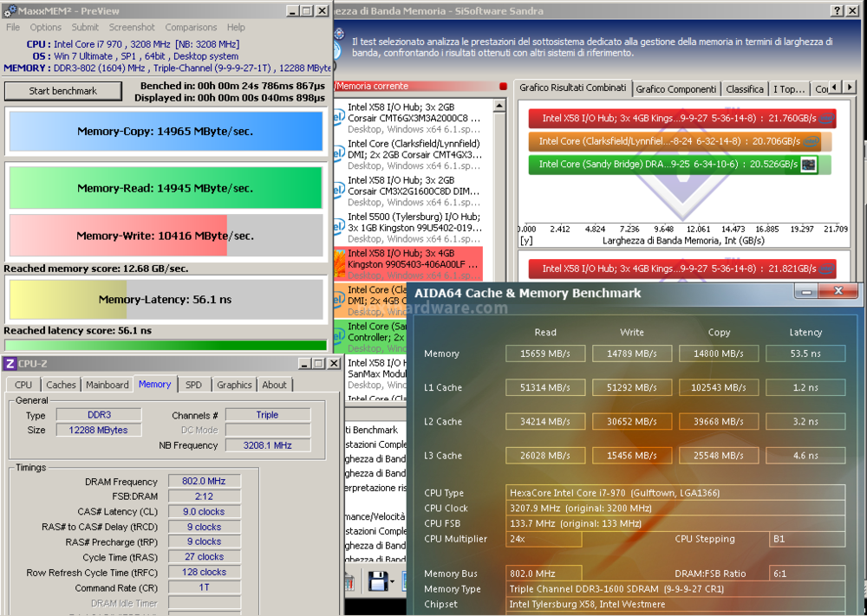Click CPU-Z CAS# Latency 9.0 clocks field

click(x=204, y=511)
